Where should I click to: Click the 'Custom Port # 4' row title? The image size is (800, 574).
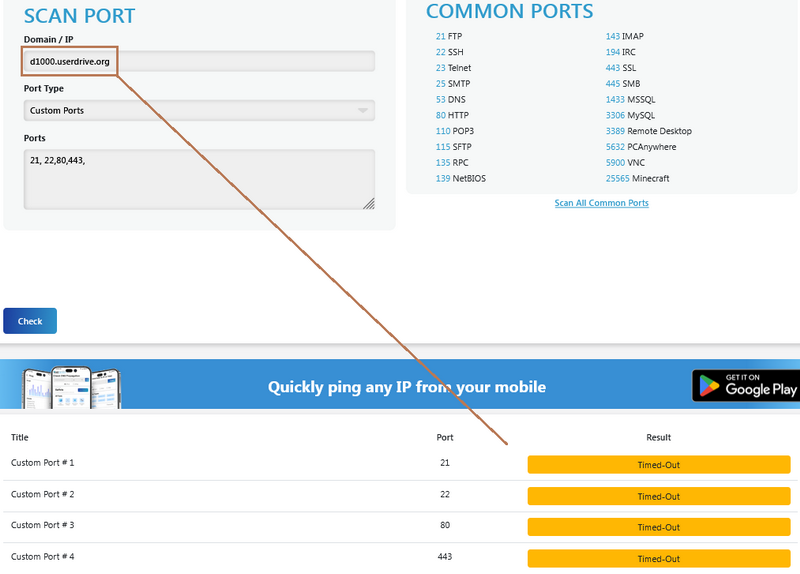[42, 557]
